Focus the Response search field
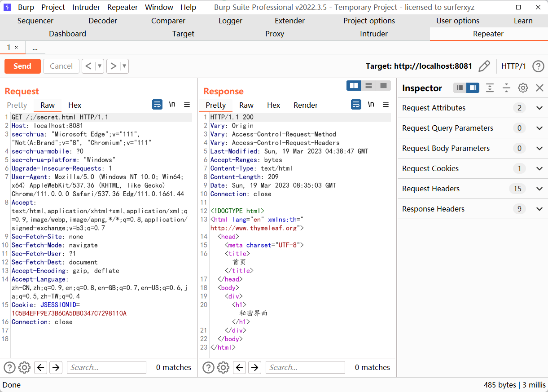548x392 pixels. click(305, 367)
